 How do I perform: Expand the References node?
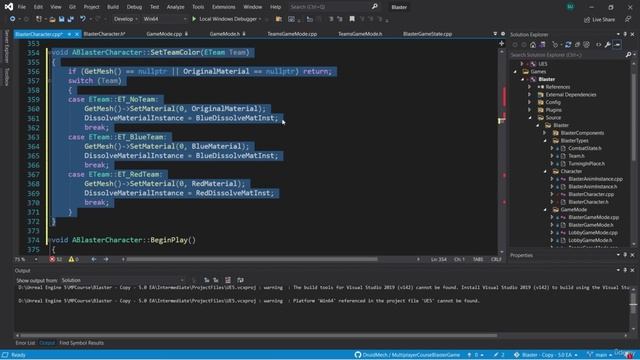click(x=529, y=87)
